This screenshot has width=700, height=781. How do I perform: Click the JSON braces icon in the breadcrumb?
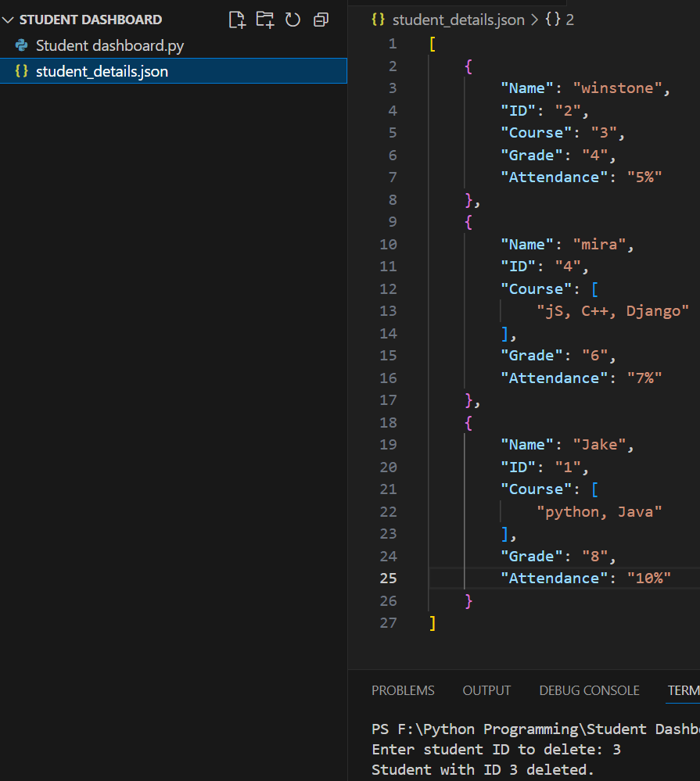[x=379, y=20]
